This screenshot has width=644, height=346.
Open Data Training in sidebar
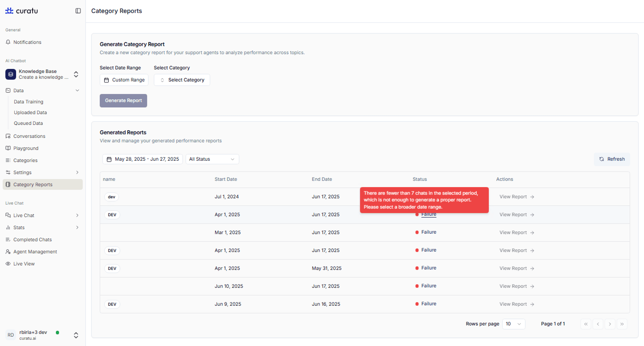click(28, 102)
